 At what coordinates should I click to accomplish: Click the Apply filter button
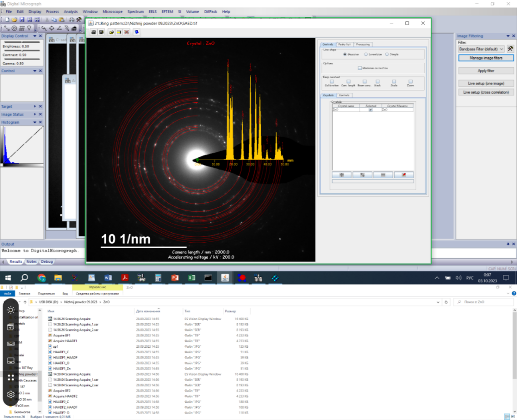486,71
